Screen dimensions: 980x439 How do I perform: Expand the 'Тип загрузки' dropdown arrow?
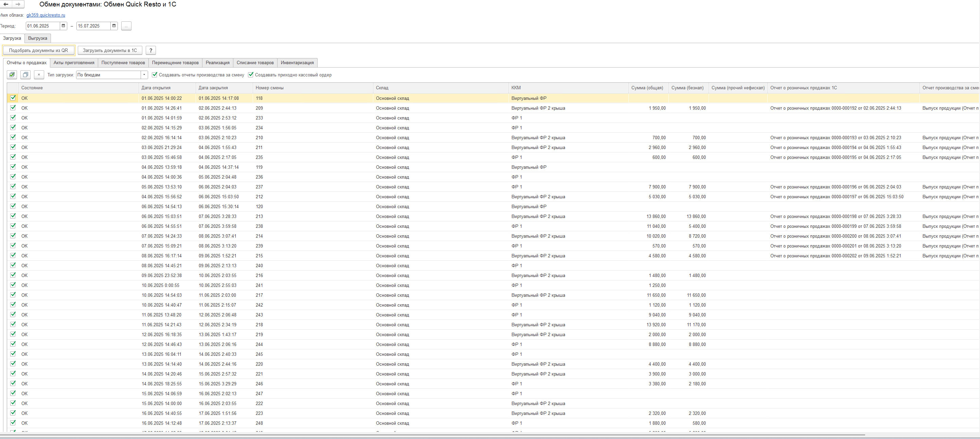[144, 75]
